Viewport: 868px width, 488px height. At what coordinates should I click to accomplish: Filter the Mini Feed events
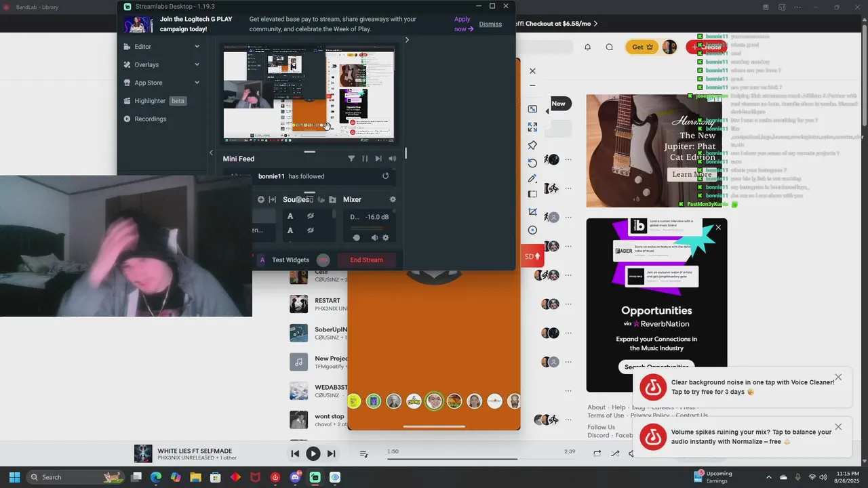coord(351,159)
